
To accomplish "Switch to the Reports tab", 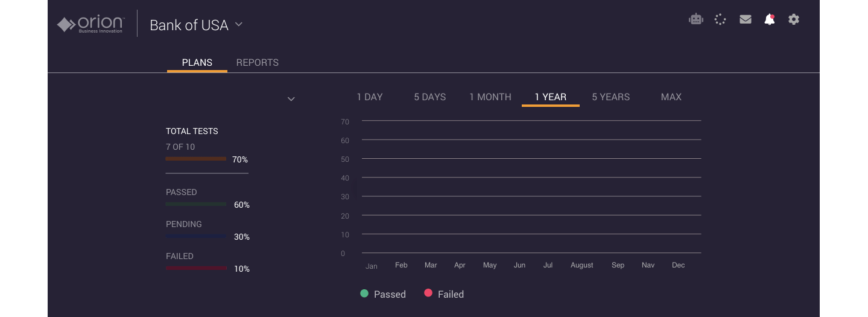I will (258, 63).
